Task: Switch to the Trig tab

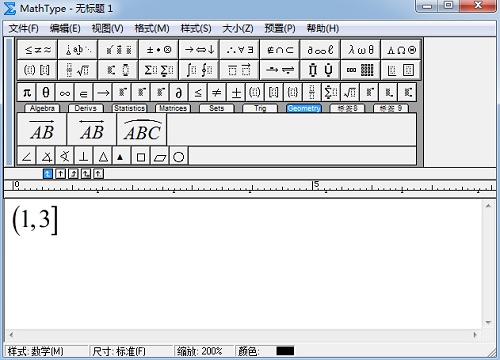Action: point(260,108)
